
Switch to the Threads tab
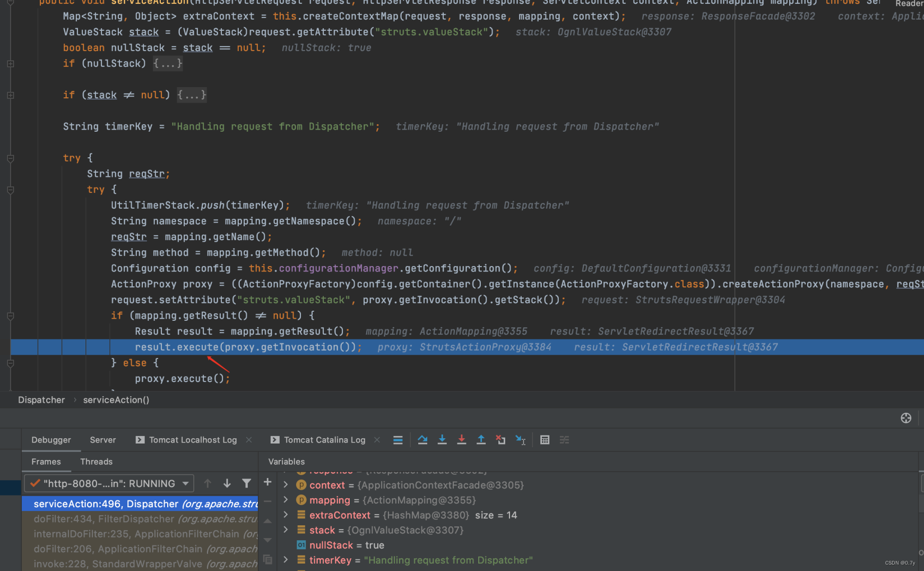96,462
